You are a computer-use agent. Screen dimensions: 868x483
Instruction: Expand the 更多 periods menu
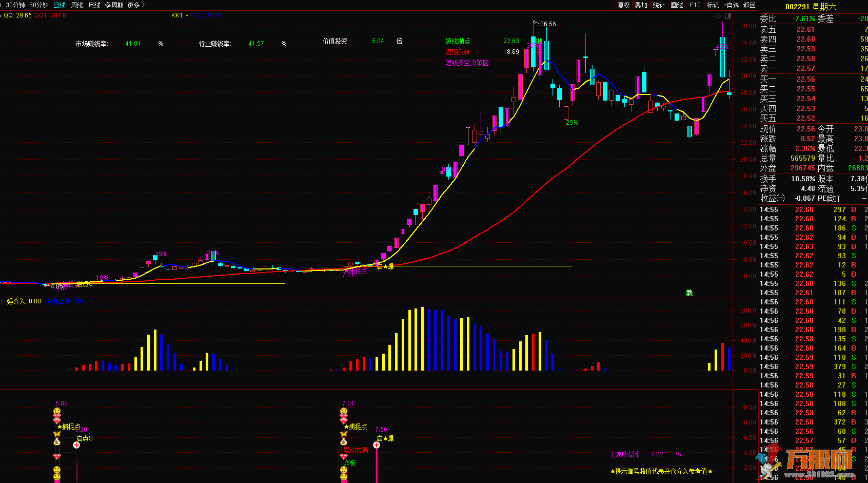pos(136,5)
